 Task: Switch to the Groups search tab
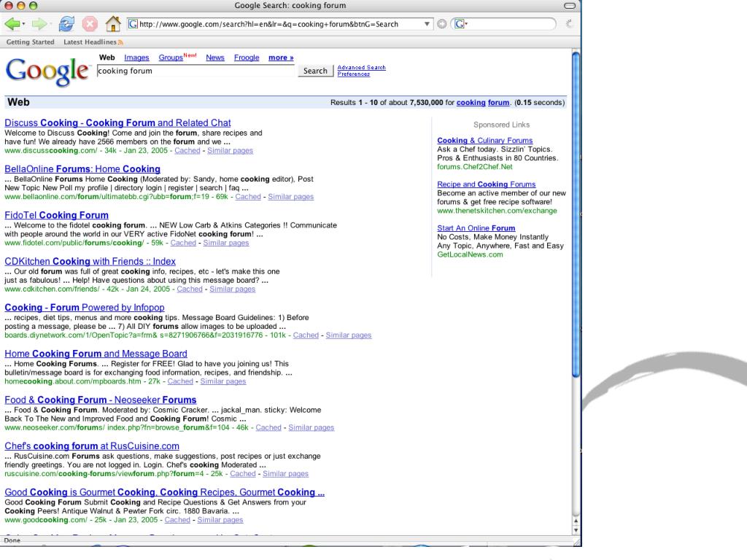point(171,58)
